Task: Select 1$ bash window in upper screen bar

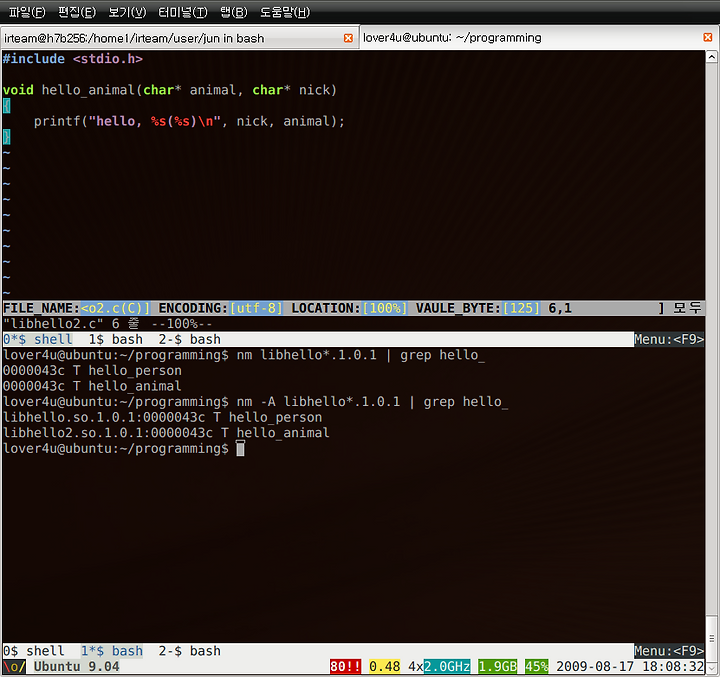Action: (116, 339)
